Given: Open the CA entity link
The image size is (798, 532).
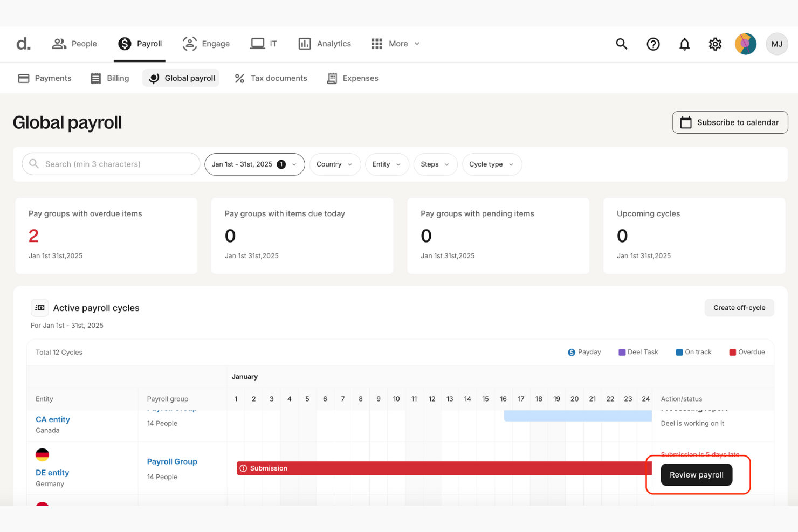Looking at the screenshot, I should tap(53, 419).
